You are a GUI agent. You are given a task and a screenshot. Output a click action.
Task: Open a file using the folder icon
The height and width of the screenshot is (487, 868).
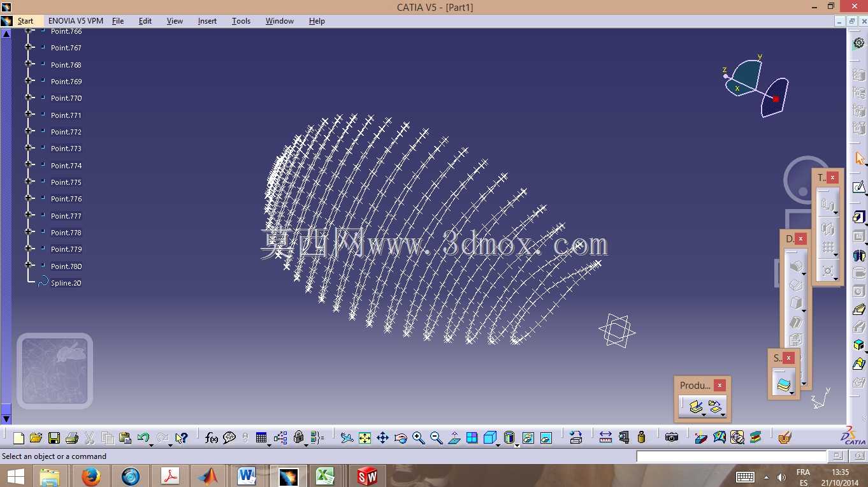[x=36, y=438]
